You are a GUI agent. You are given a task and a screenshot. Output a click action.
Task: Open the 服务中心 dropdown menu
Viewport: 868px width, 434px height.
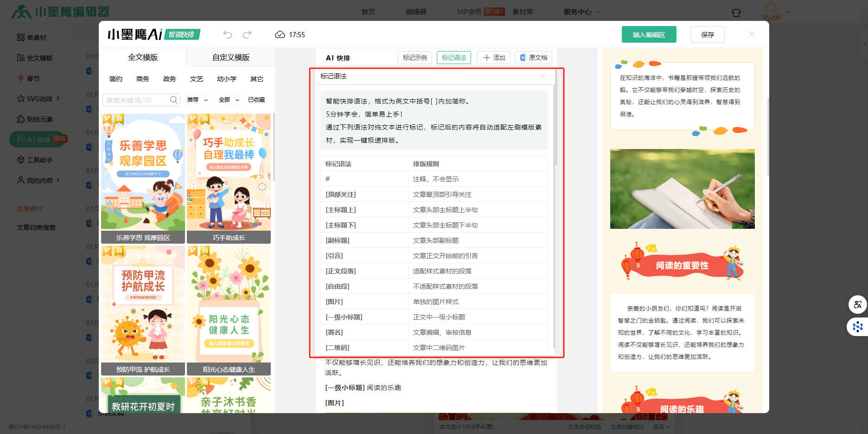(581, 12)
